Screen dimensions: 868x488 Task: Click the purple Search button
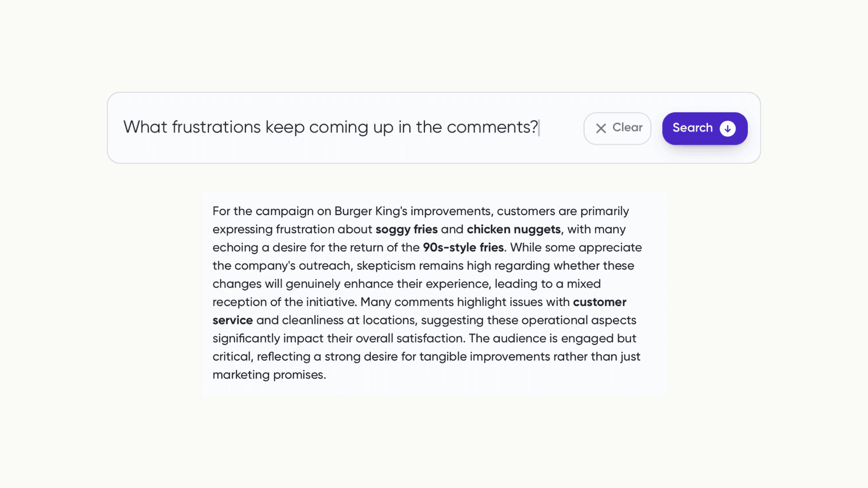705,128
